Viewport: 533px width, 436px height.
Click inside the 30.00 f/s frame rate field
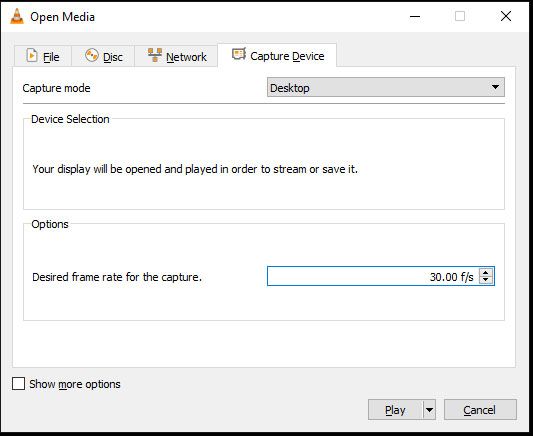tap(373, 276)
